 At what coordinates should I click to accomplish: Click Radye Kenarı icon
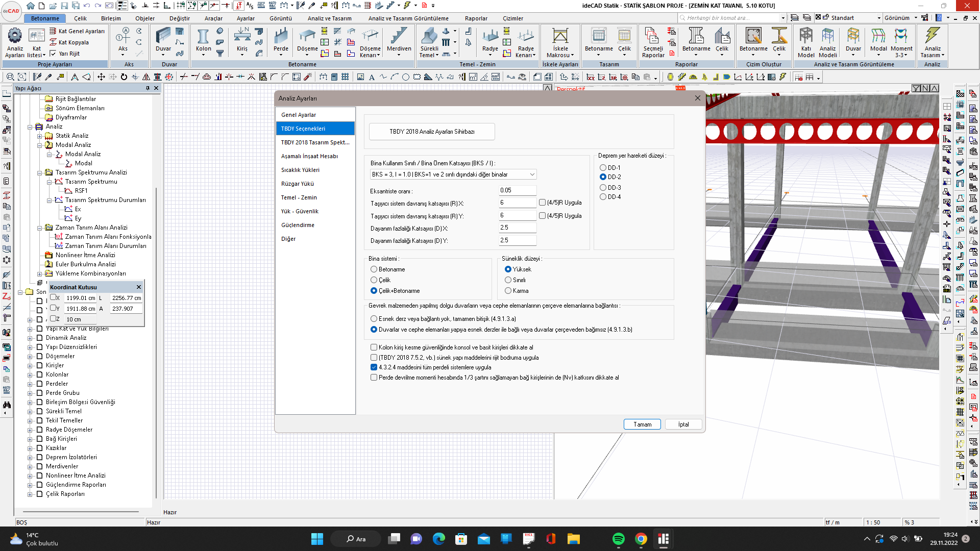pyautogui.click(x=526, y=42)
